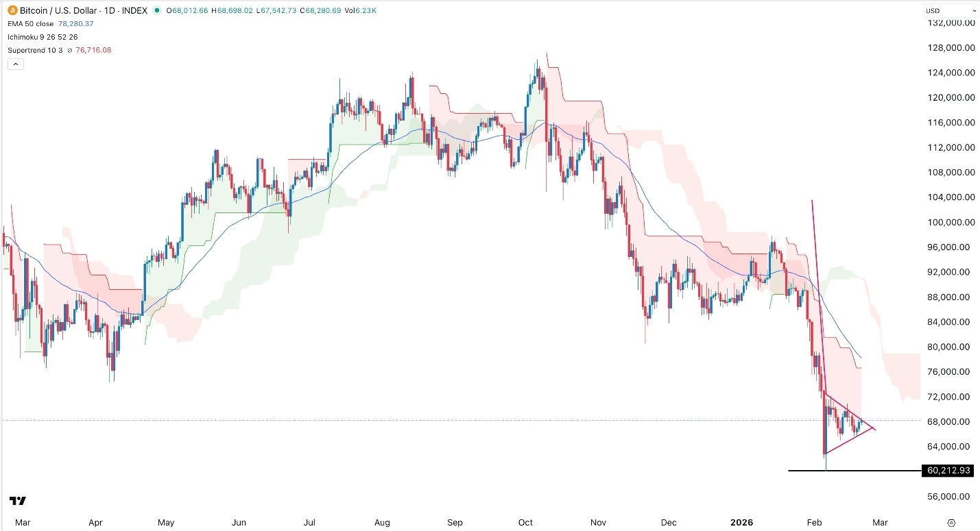Click the EMA value 78,280.37 readout
This screenshot has width=980, height=531.
tap(75, 23)
